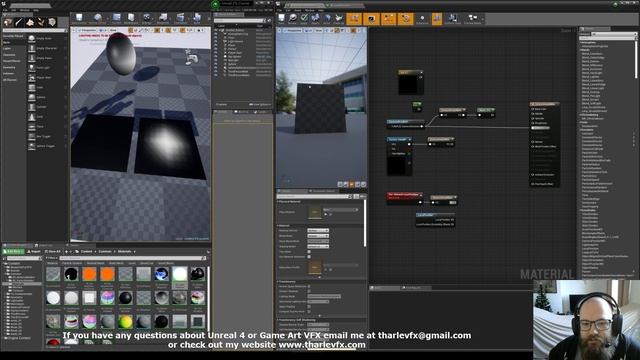Click the Emissive Color pin on the material output node
640x360 pixels.
pos(540,128)
